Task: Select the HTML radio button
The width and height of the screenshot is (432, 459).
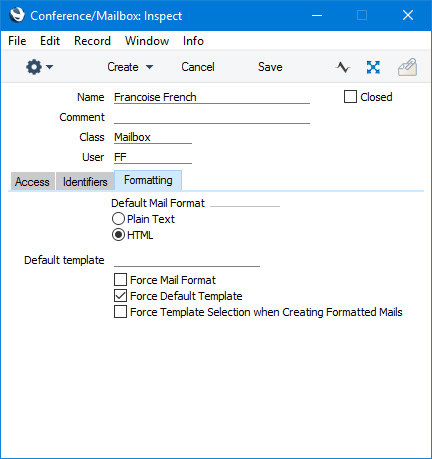Action: point(118,235)
